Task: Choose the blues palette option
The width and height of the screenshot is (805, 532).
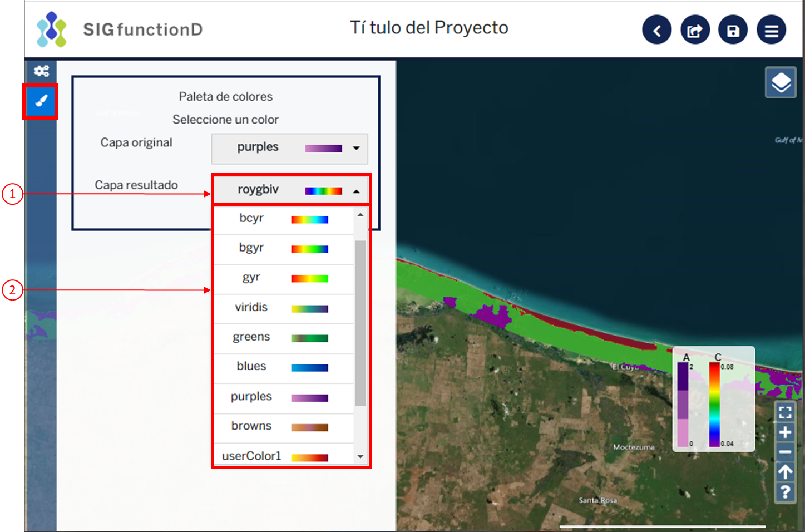Action: (284, 367)
